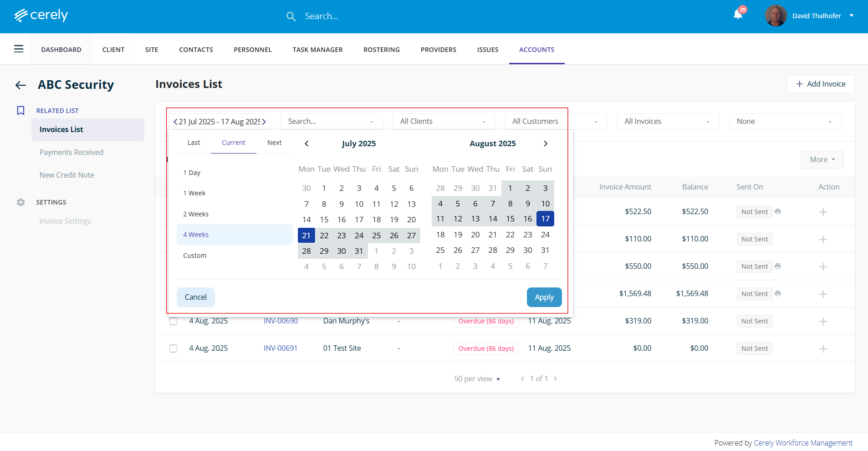The height and width of the screenshot is (451, 868).
Task: Open the hamburger menu
Action: pos(19,49)
